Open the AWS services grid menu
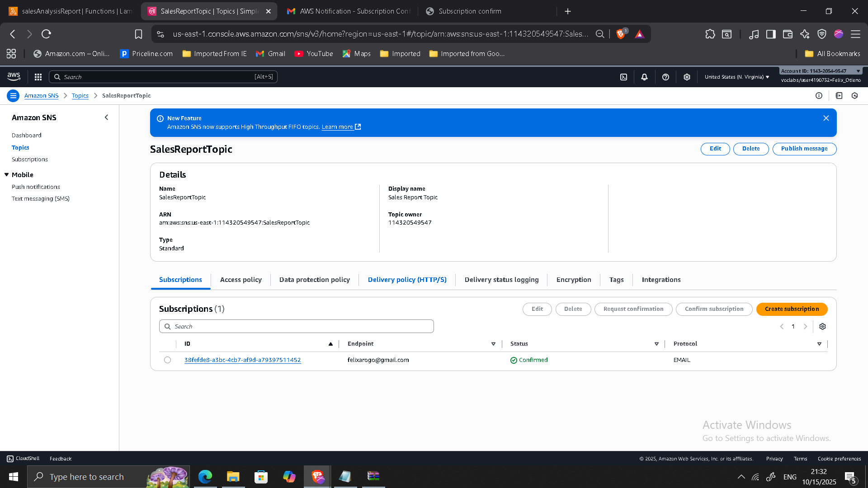868x488 pixels. pos(38,77)
